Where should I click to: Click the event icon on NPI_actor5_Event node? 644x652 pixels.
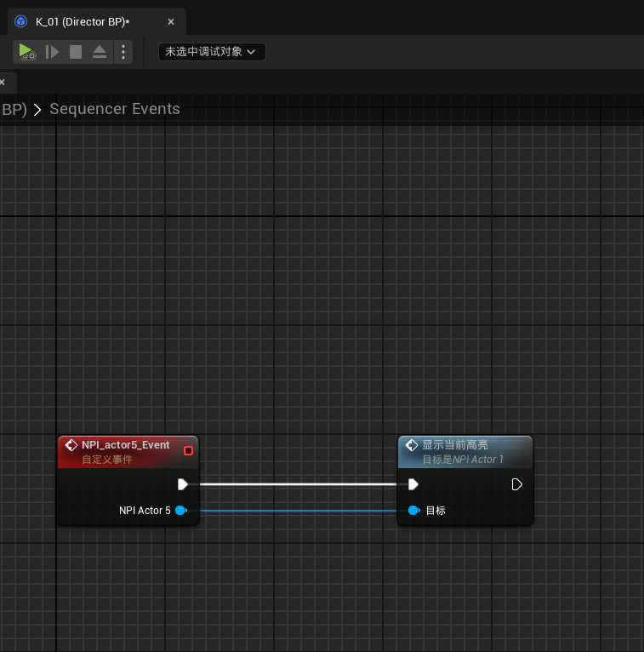click(x=71, y=445)
